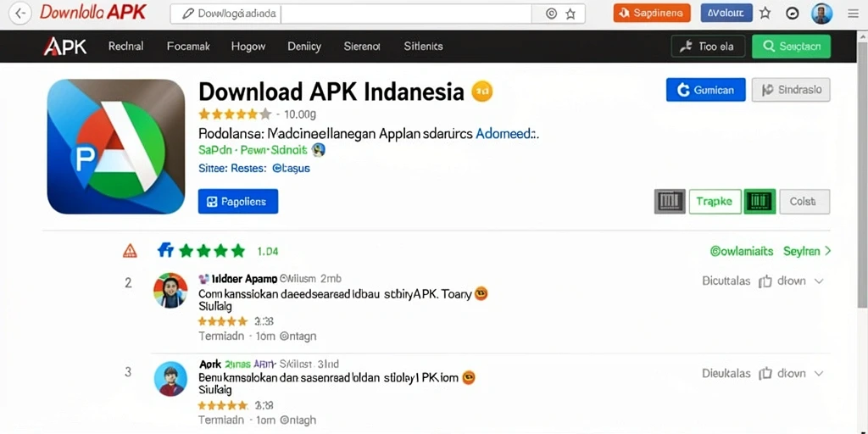Click the round compass icon in browser toolbar
The height and width of the screenshot is (434, 868).
pyautogui.click(x=793, y=14)
